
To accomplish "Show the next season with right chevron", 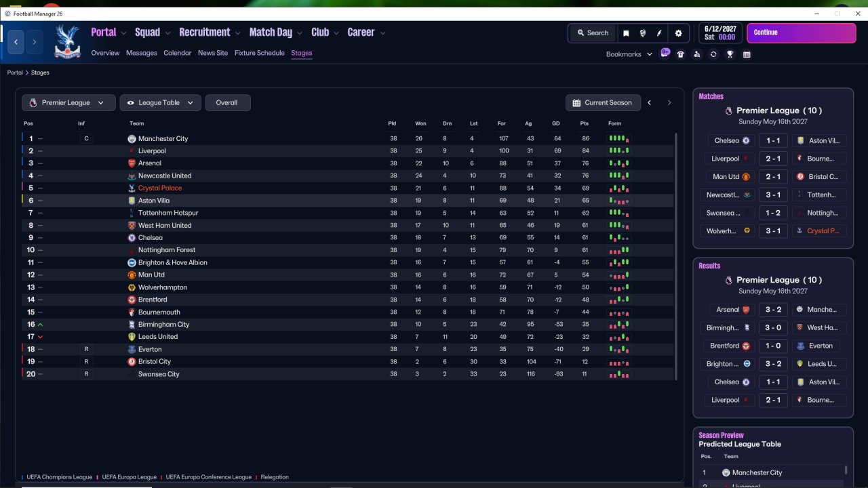I will pos(669,103).
